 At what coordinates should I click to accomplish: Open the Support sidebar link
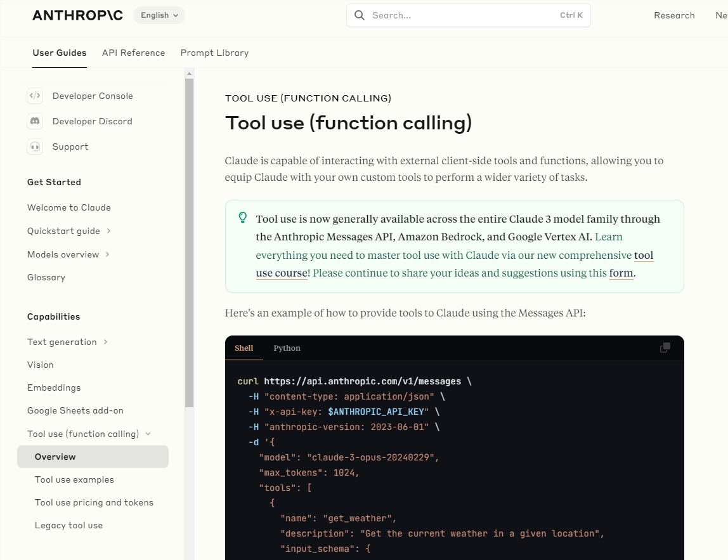click(x=70, y=147)
